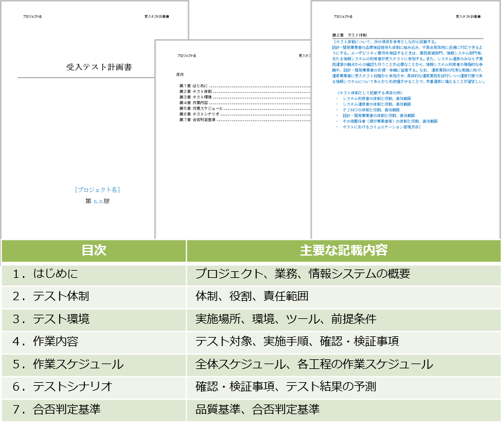
Task: Select the table row '7．合否判定基準'
Action: click(x=251, y=410)
